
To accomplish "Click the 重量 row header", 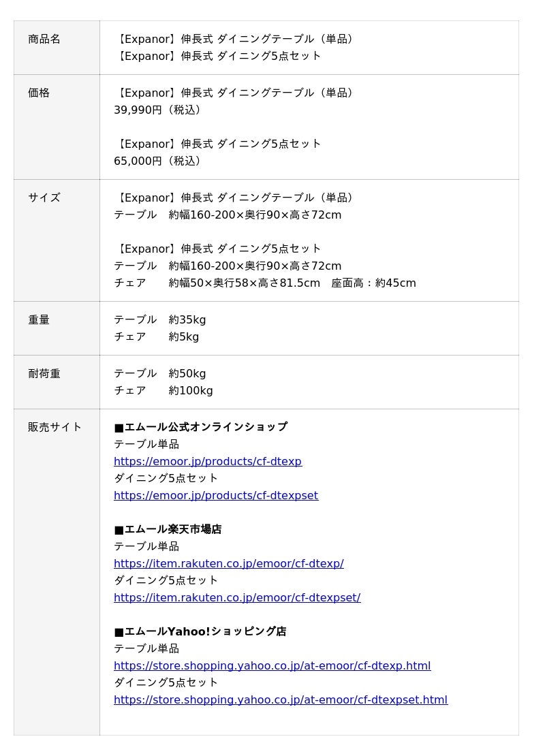I will click(39, 320).
